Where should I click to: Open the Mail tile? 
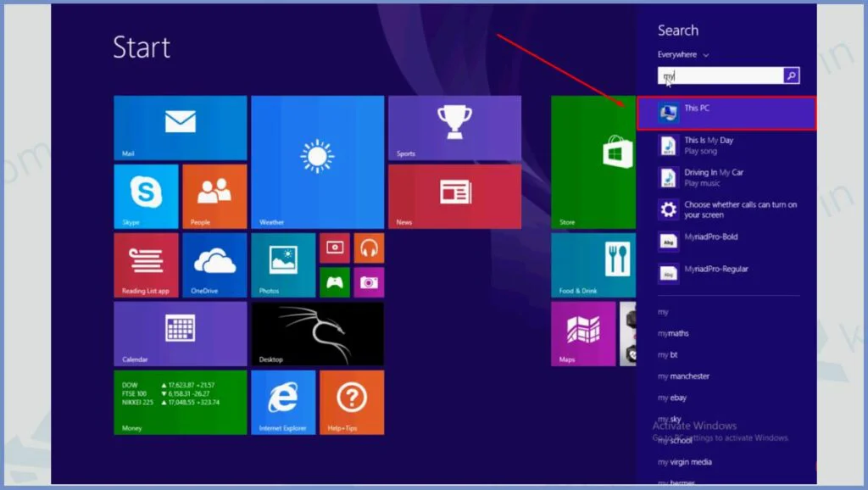(180, 127)
